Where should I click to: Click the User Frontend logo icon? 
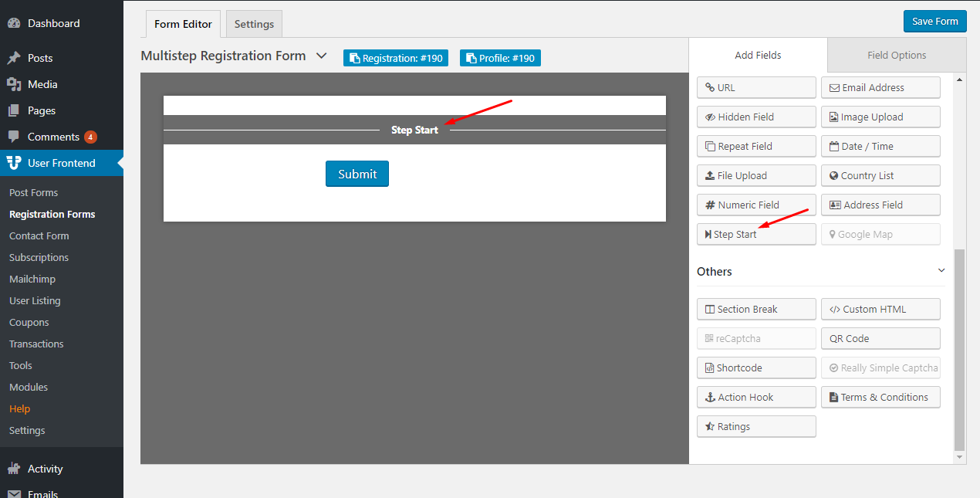tap(14, 163)
